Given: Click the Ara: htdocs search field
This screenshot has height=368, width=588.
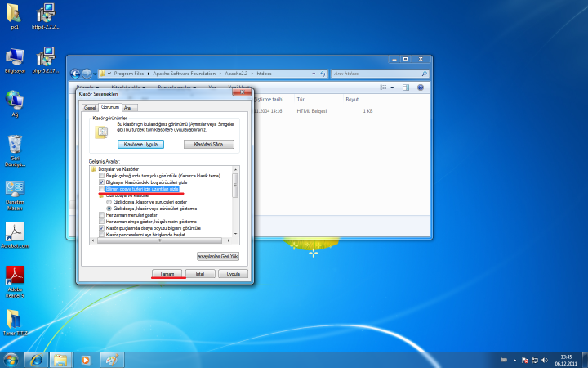Looking at the screenshot, I should [x=376, y=74].
